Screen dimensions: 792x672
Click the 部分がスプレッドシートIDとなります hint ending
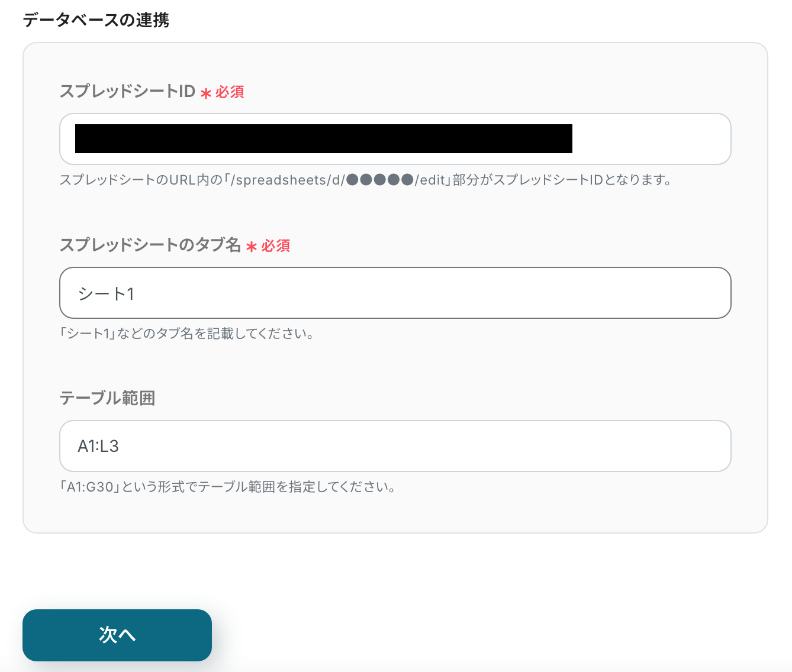[562, 180]
